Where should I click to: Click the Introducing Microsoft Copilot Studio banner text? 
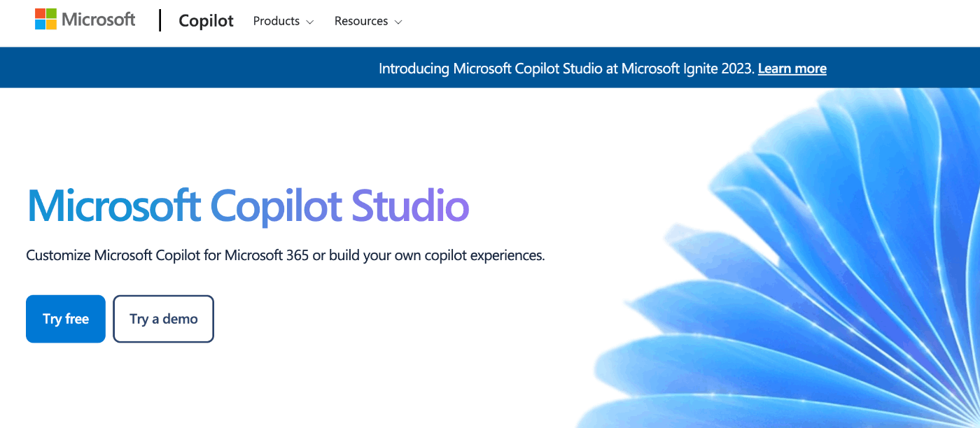click(567, 69)
